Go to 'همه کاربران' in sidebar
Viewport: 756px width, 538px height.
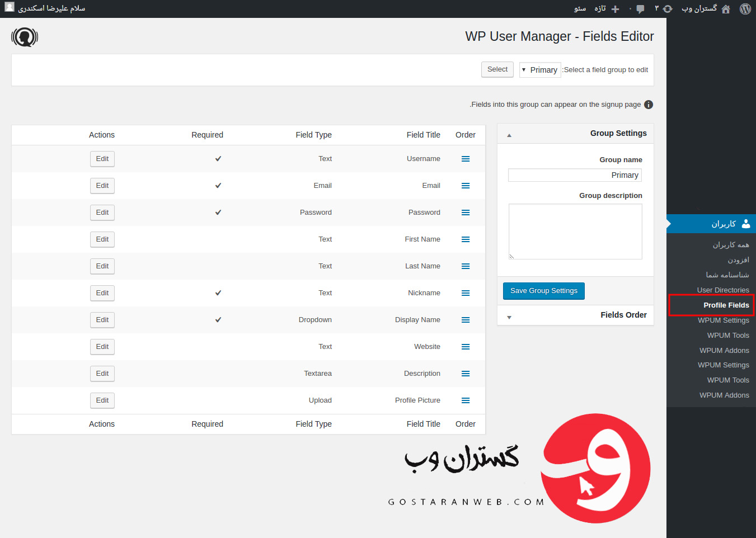point(731,245)
